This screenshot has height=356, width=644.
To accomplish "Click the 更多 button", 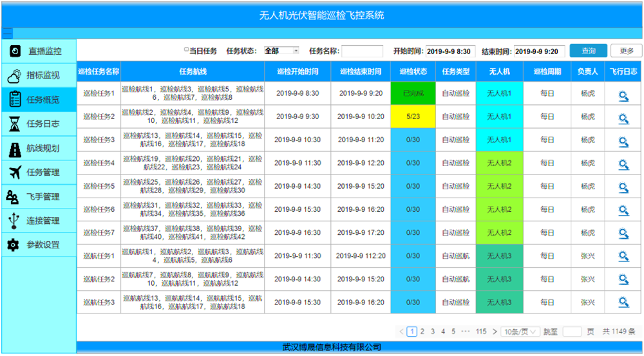I will click(626, 51).
